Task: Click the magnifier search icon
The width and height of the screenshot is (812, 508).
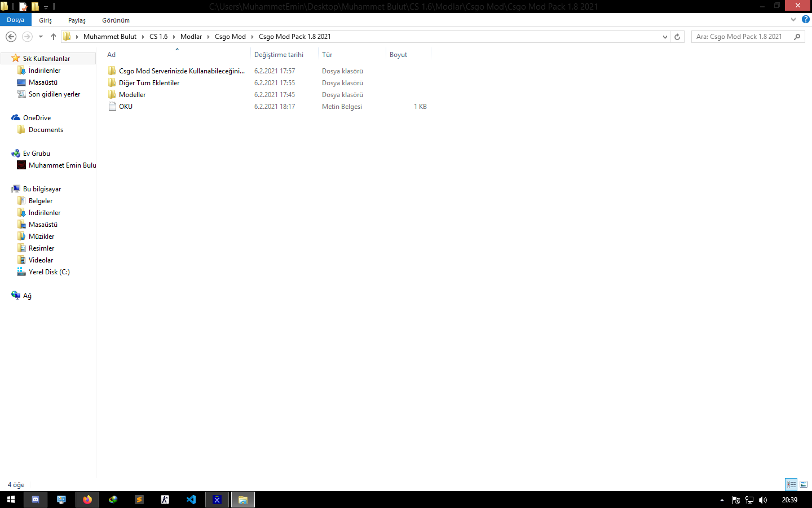Action: coord(797,37)
